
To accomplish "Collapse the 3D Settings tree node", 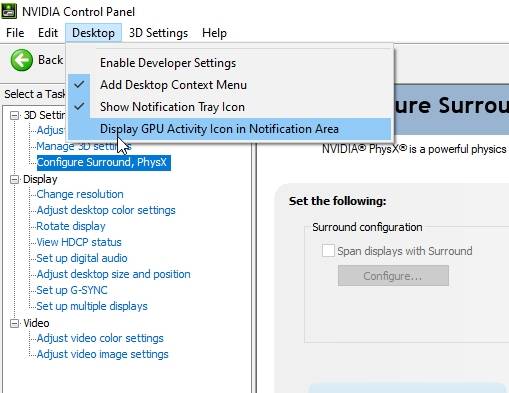I will [14, 115].
